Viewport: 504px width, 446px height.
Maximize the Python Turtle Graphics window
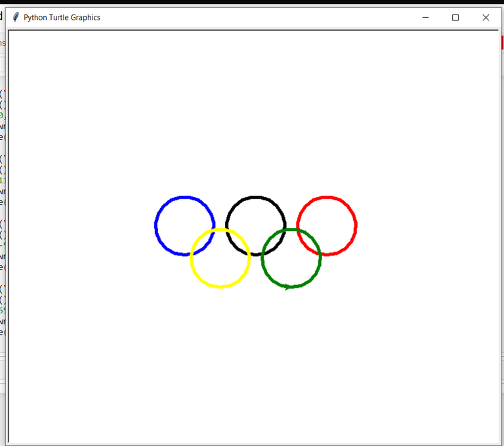(455, 17)
